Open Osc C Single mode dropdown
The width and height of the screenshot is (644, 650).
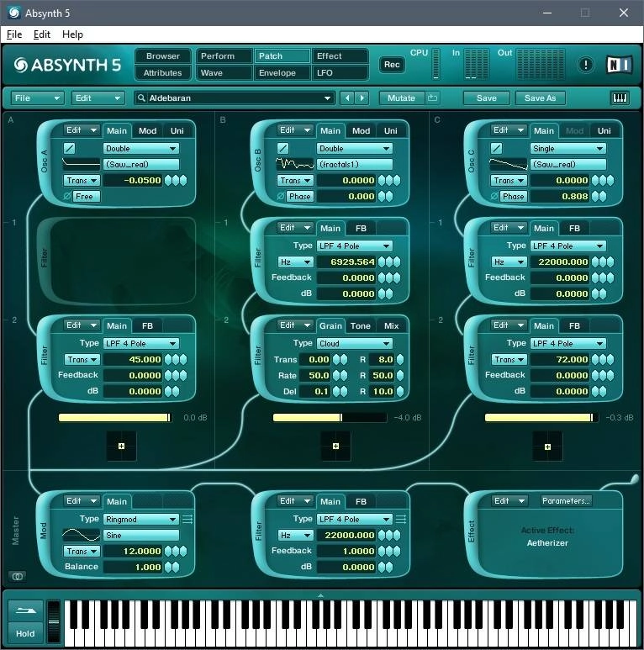568,148
